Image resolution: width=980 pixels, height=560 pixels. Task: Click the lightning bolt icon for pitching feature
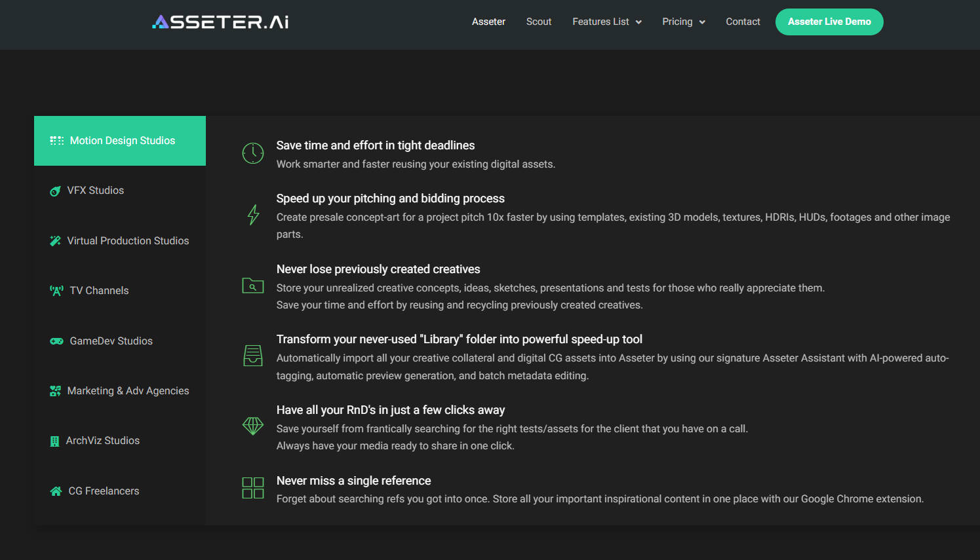coord(252,215)
